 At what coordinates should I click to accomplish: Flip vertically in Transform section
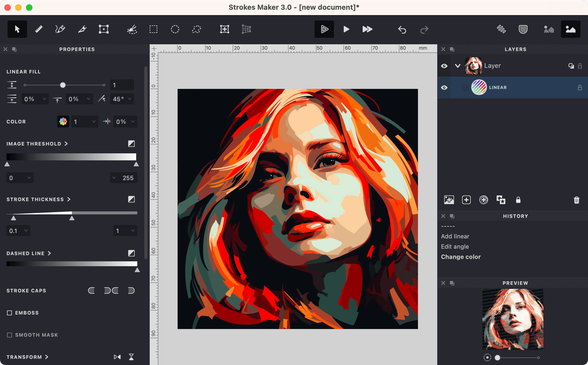click(131, 357)
